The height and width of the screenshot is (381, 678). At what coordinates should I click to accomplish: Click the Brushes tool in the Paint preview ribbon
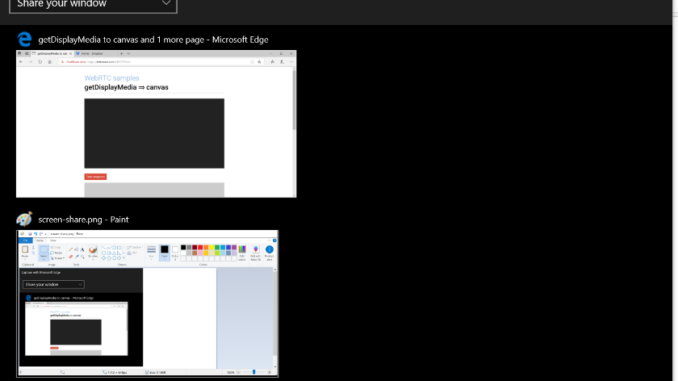pyautogui.click(x=93, y=252)
